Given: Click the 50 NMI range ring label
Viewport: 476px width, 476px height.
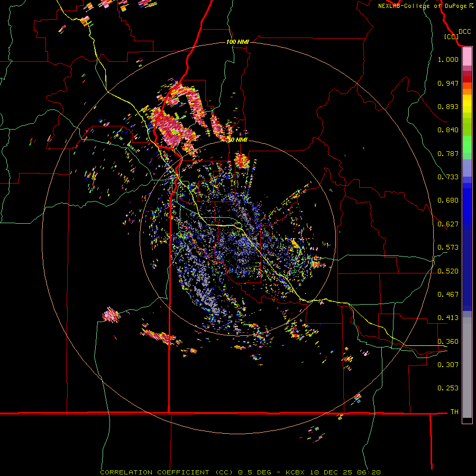Looking at the screenshot, I should [x=237, y=140].
